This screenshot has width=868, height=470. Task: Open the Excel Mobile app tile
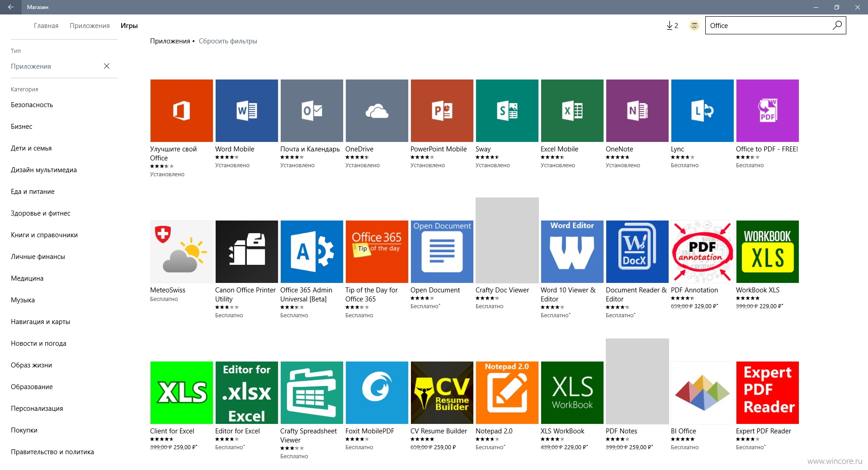(x=572, y=111)
